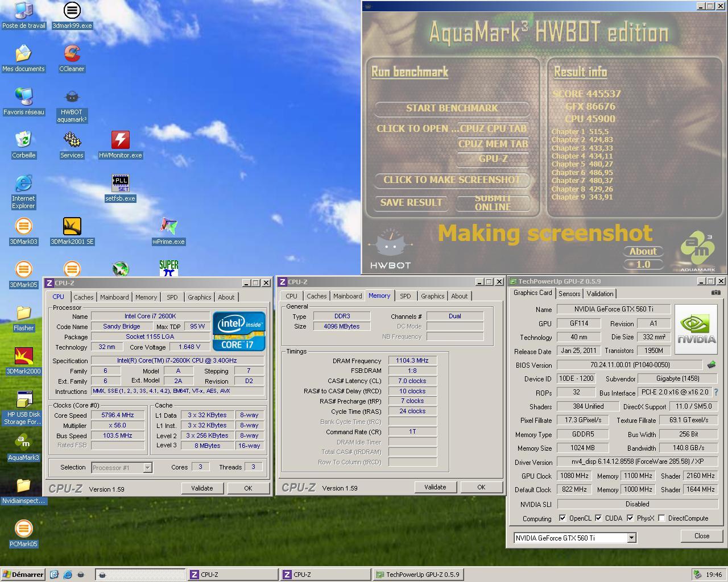728x582 pixels.
Task: Switch to Sensors tab in GPU-Z
Action: 569,294
